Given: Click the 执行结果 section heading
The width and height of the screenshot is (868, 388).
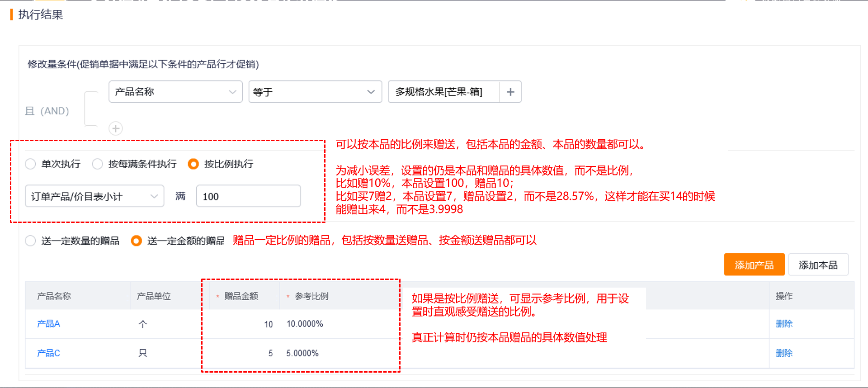Looking at the screenshot, I should (40, 14).
